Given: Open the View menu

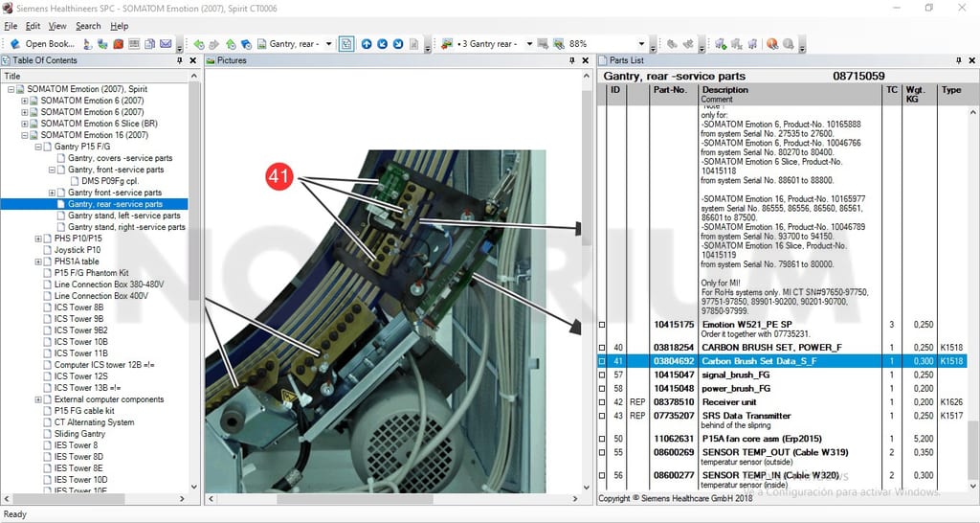Looking at the screenshot, I should [x=57, y=26].
